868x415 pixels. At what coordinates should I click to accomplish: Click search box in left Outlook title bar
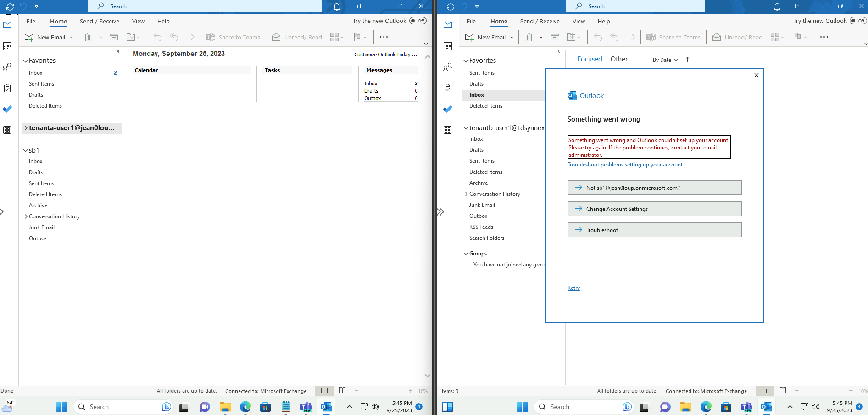point(205,6)
